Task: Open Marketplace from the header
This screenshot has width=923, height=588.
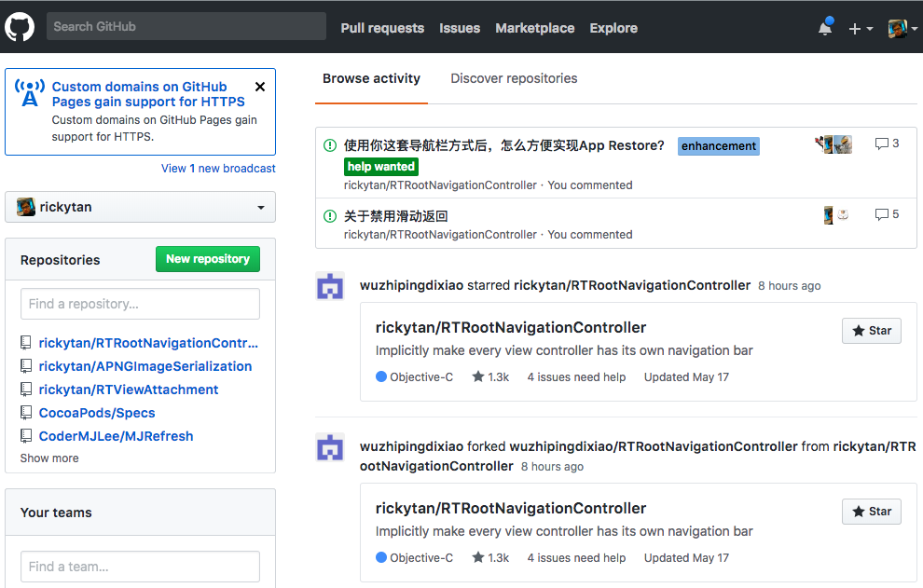Action: (x=534, y=28)
